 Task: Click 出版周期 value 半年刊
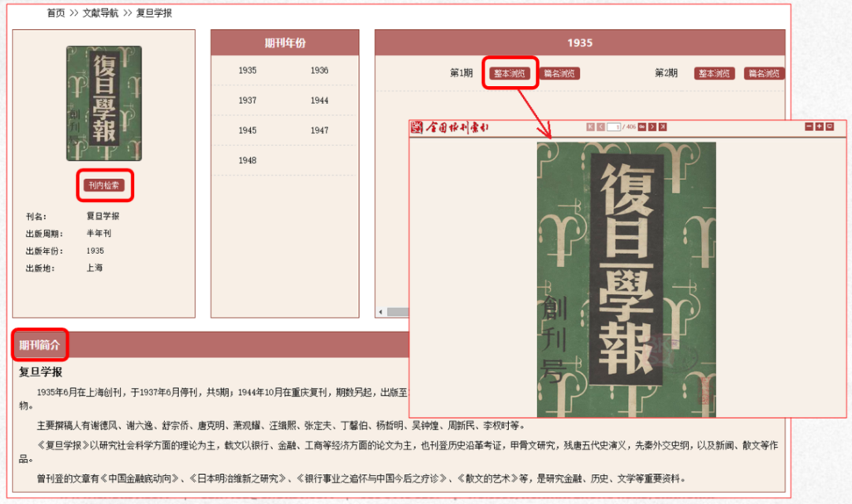(x=99, y=233)
